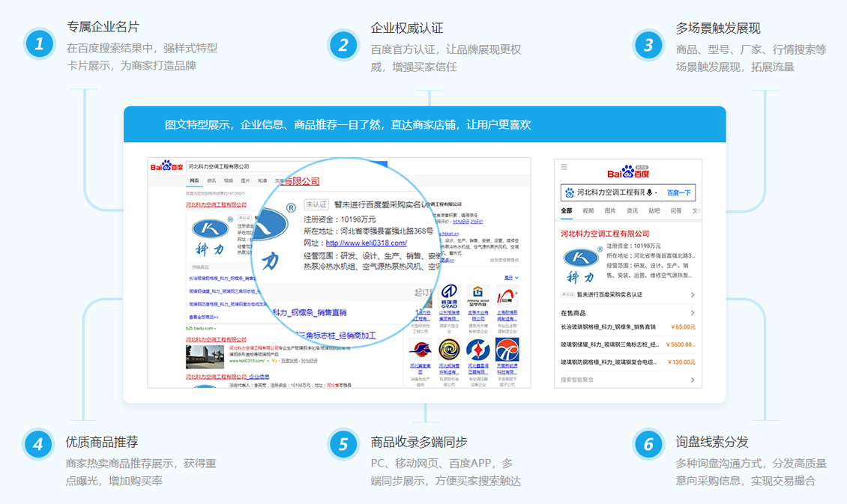847x504 pixels.
Task: Expand the 展开 dropdown in desktop sidebar
Action: tap(511, 278)
